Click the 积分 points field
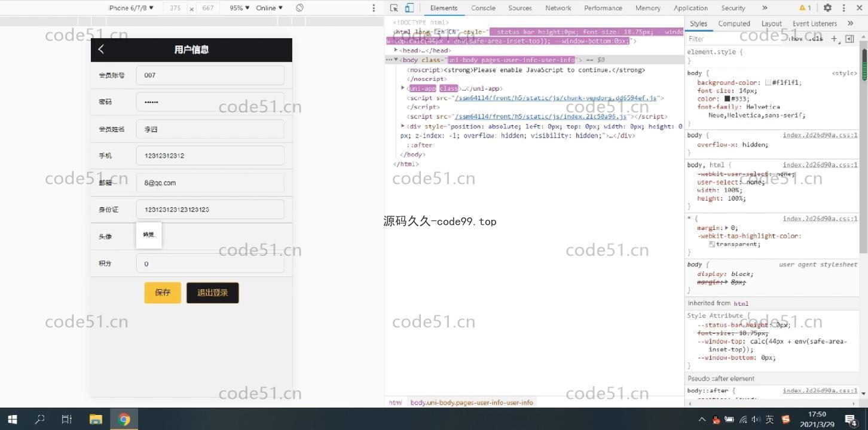The width and height of the screenshot is (868, 430). point(210,263)
